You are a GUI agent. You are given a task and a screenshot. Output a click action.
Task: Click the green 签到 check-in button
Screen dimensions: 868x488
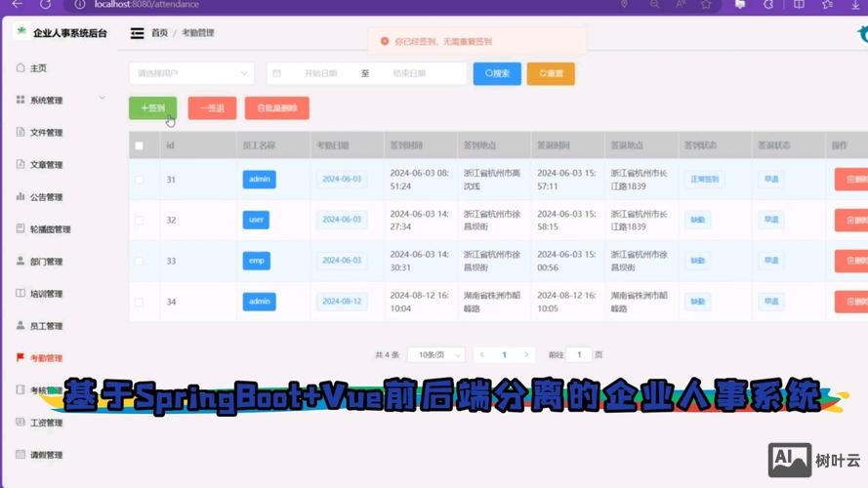point(152,108)
